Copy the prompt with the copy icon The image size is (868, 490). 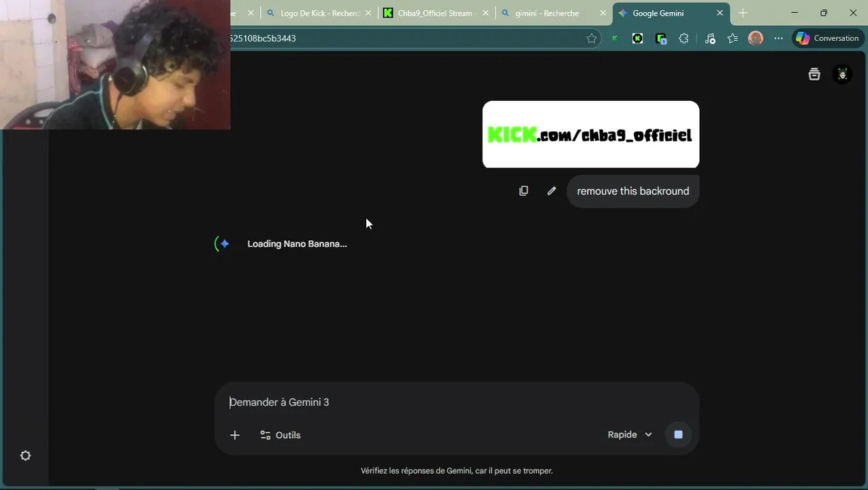[x=524, y=191]
